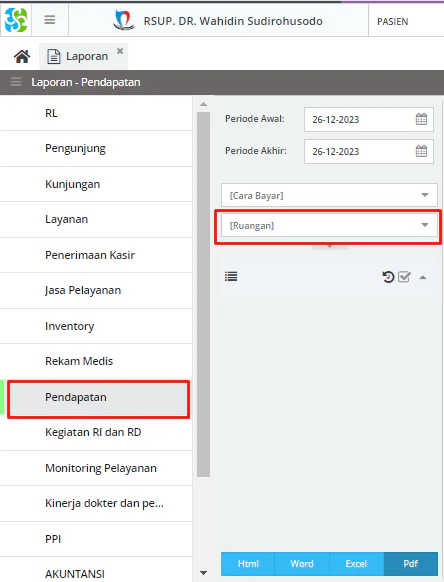The image size is (444, 582).
Task: Click the history refresh icon
Action: point(388,277)
